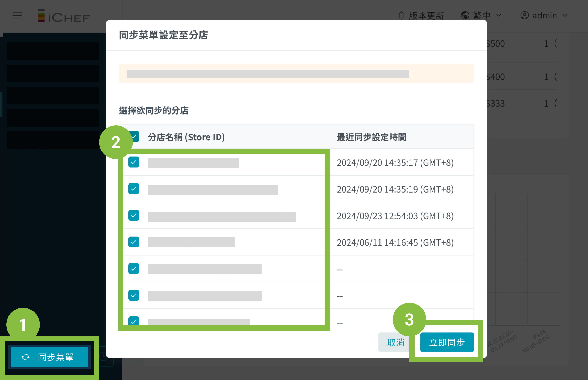Click the 分店名稱 (Store ID) column header
This screenshot has height=380, width=588.
(186, 137)
